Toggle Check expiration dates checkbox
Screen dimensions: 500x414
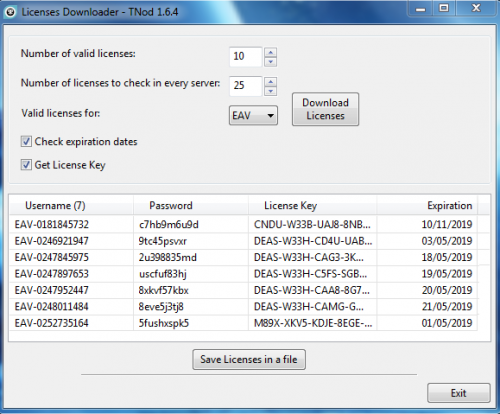click(26, 141)
